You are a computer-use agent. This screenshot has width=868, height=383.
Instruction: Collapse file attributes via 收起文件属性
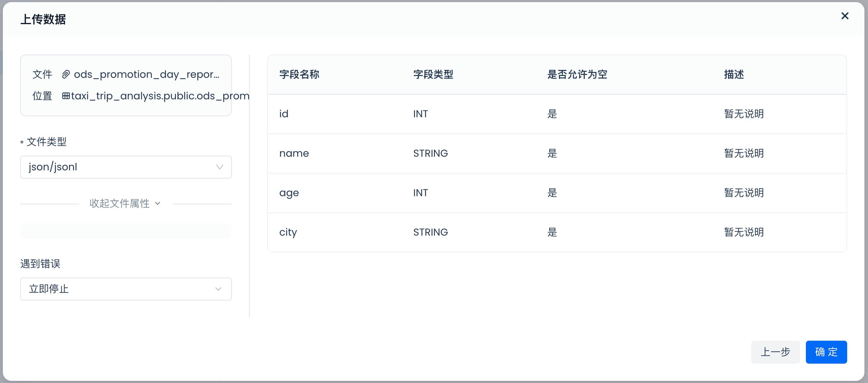tap(120, 204)
